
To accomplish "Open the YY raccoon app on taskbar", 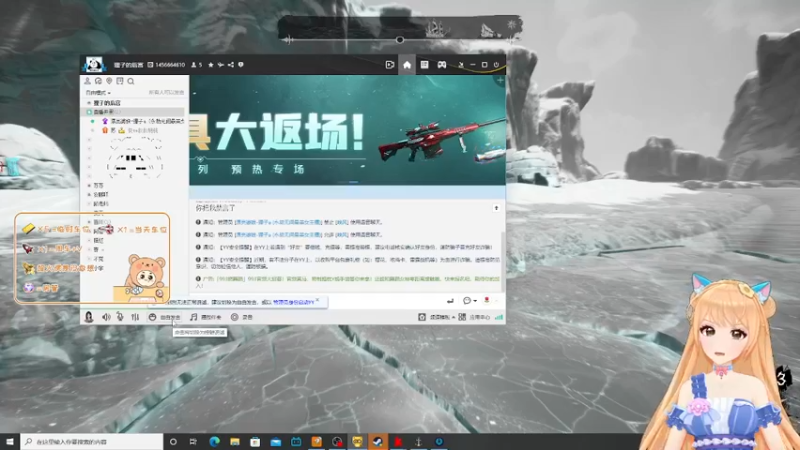I will coord(357,442).
